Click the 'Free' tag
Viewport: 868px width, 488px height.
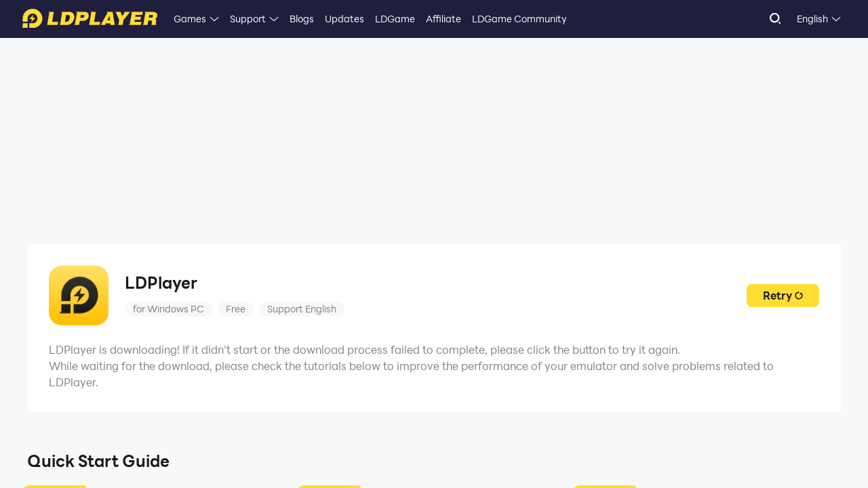235,309
